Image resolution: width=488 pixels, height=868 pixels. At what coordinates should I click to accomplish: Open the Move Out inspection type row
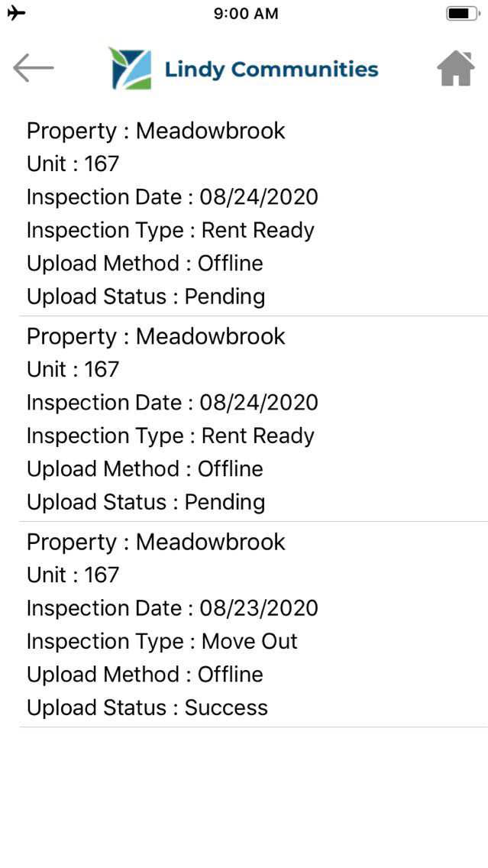[x=162, y=641]
